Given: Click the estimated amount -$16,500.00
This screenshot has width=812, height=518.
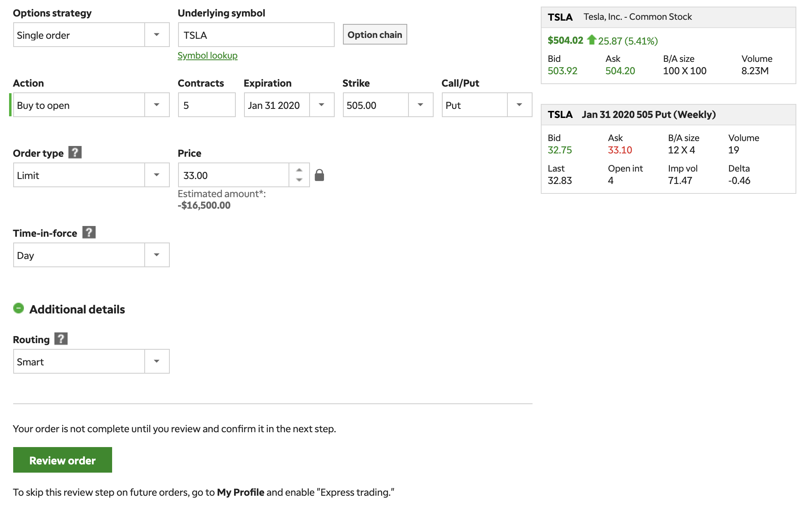Looking at the screenshot, I should coord(204,205).
